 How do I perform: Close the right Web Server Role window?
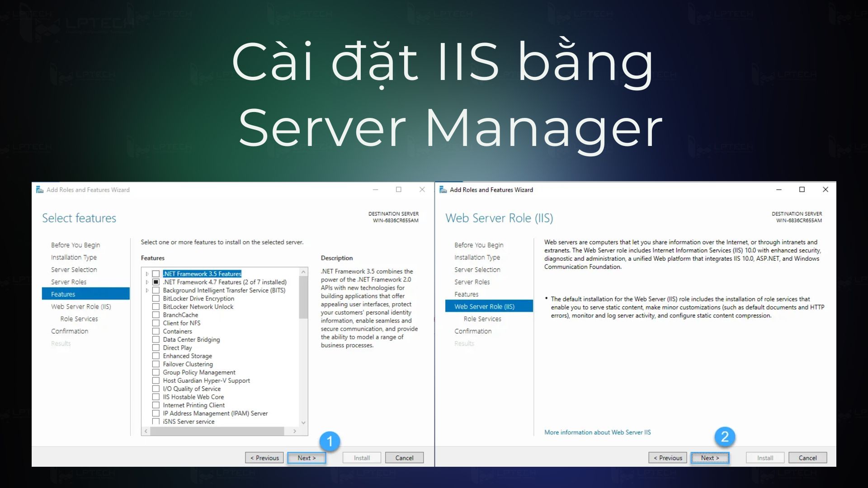[826, 190]
